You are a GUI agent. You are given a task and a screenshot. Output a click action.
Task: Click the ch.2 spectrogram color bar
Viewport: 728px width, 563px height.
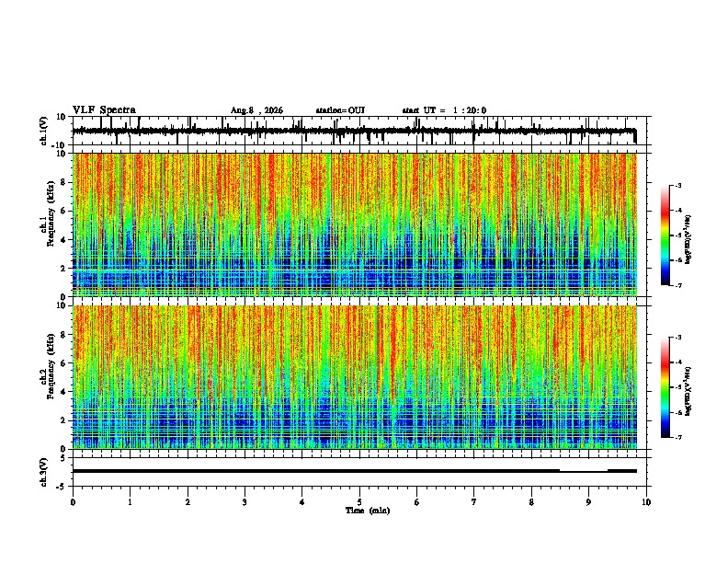pyautogui.click(x=665, y=387)
